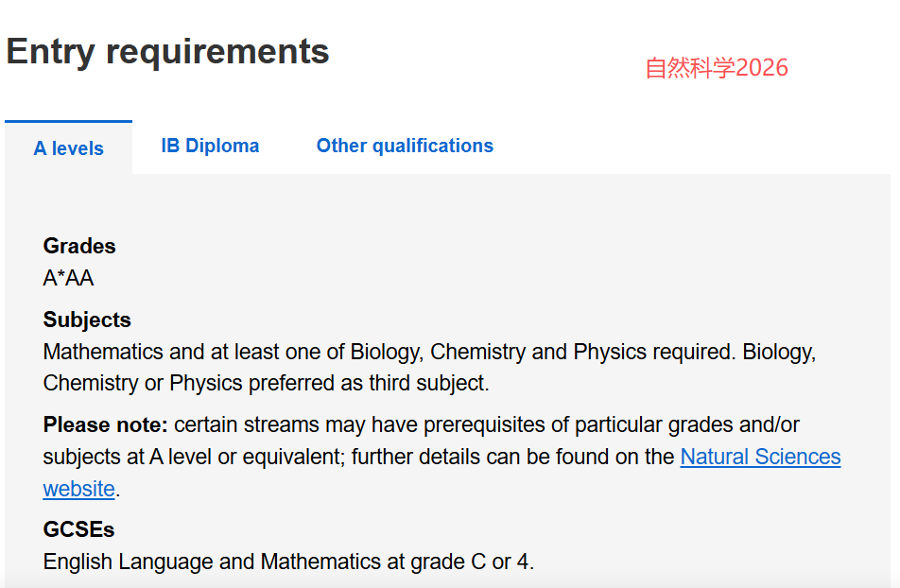Click the word "website" in the link
The width and height of the screenshot is (900, 588).
(x=78, y=489)
